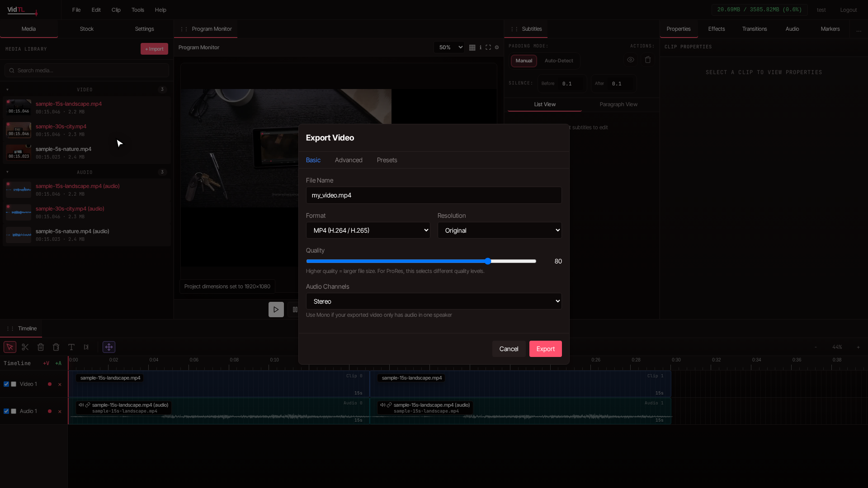Uncheck the blue Audio 1 checkbox
The height and width of the screenshot is (488, 868).
point(6,411)
